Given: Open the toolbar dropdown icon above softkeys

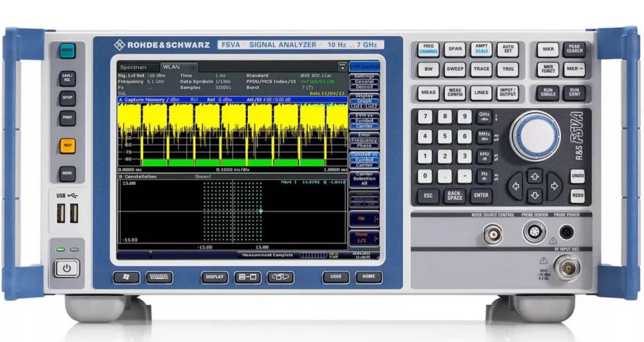Looking at the screenshot, I should point(342,66).
